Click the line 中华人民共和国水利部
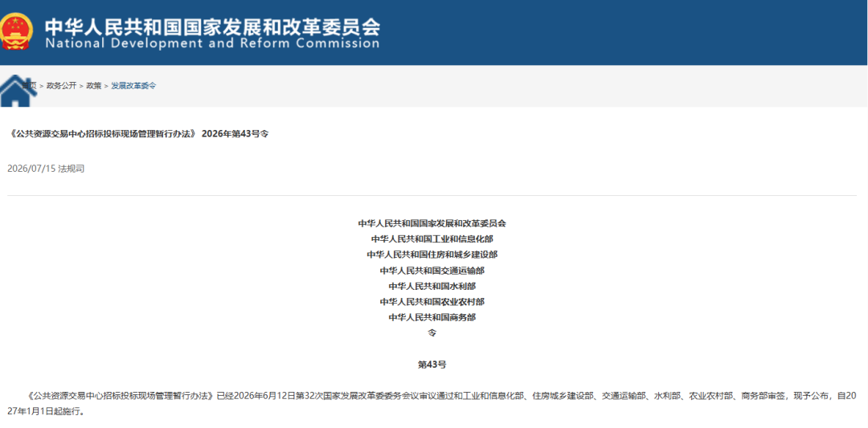 [432, 287]
